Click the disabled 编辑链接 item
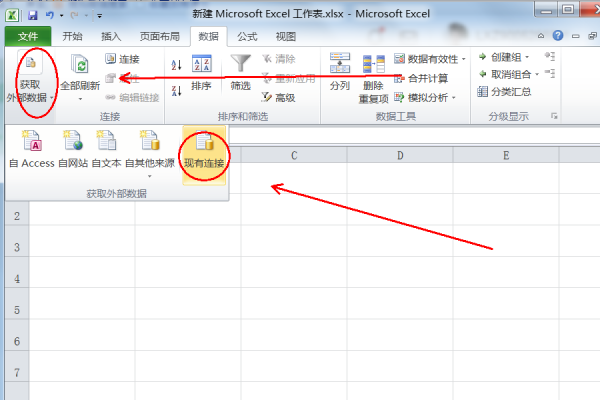 [x=132, y=98]
